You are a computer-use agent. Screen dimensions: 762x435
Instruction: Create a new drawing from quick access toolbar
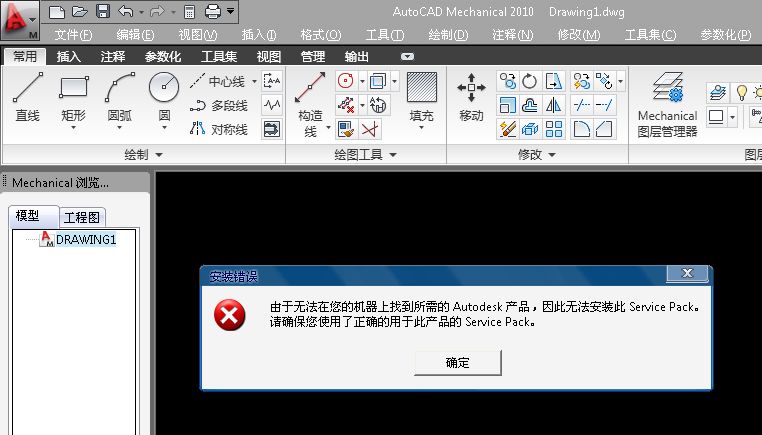57,12
